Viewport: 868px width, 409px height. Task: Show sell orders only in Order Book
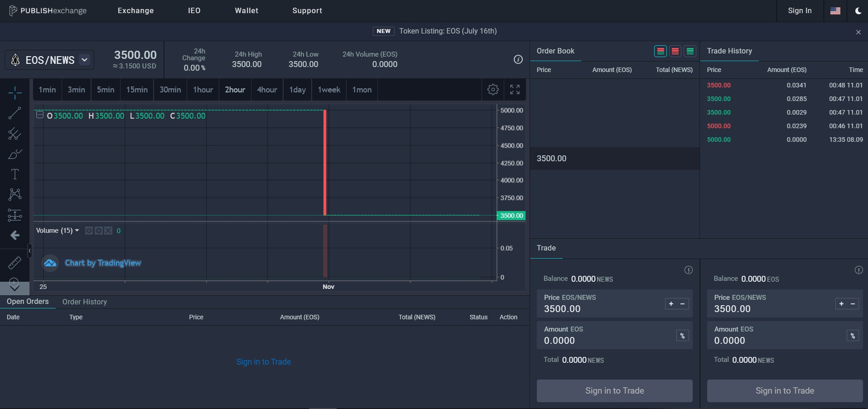[675, 51]
